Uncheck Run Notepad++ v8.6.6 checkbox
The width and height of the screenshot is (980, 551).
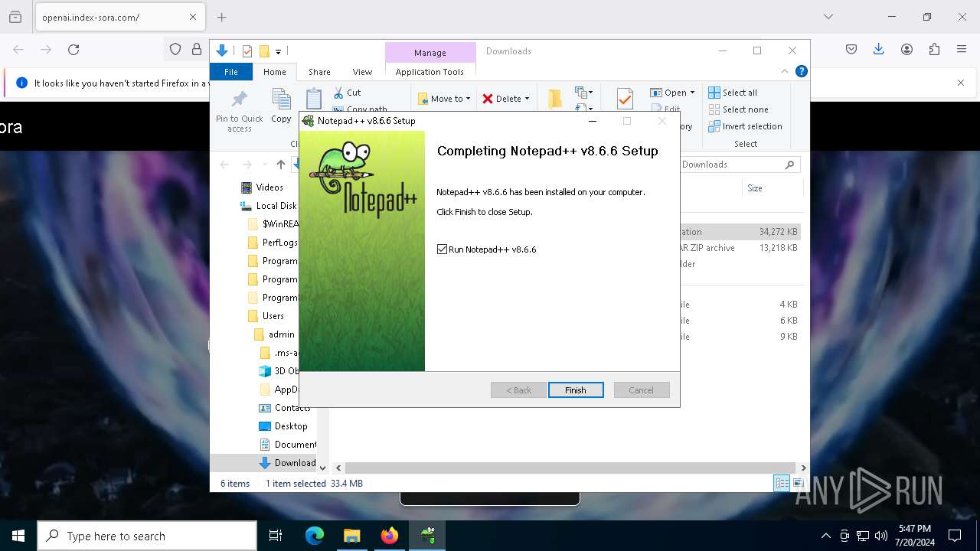pyautogui.click(x=442, y=249)
